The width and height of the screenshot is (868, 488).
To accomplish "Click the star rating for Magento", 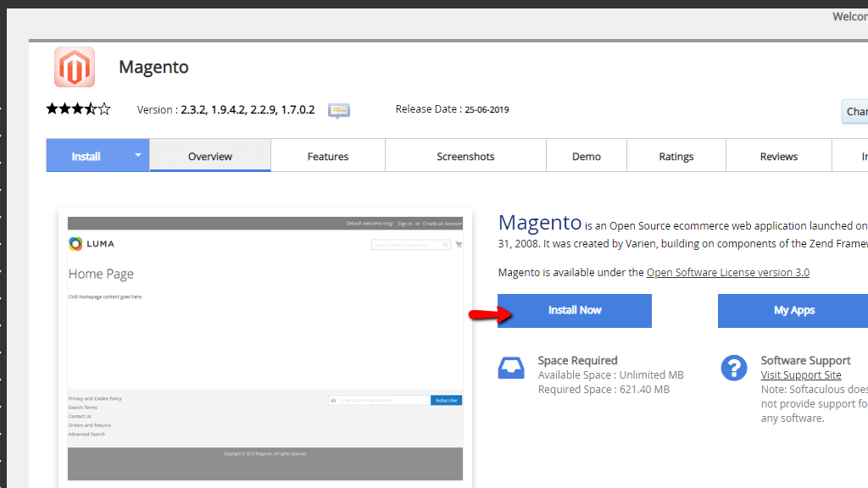I will pos(78,109).
